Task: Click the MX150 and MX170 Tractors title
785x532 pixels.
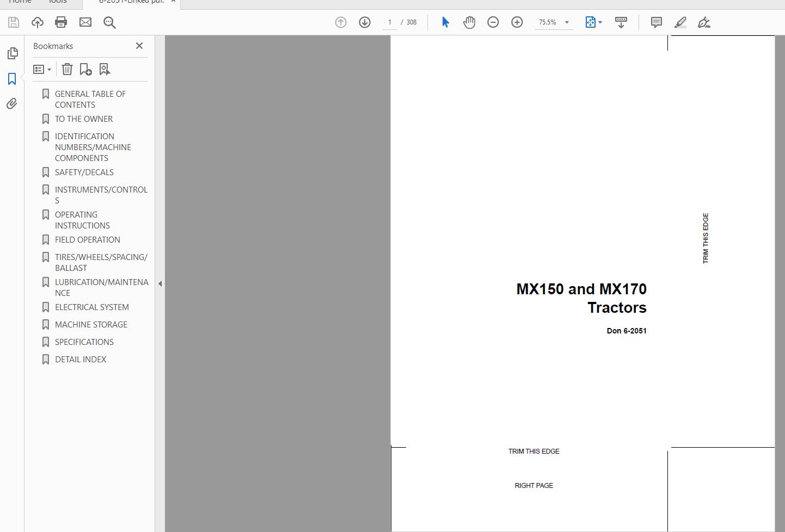Action: (581, 298)
